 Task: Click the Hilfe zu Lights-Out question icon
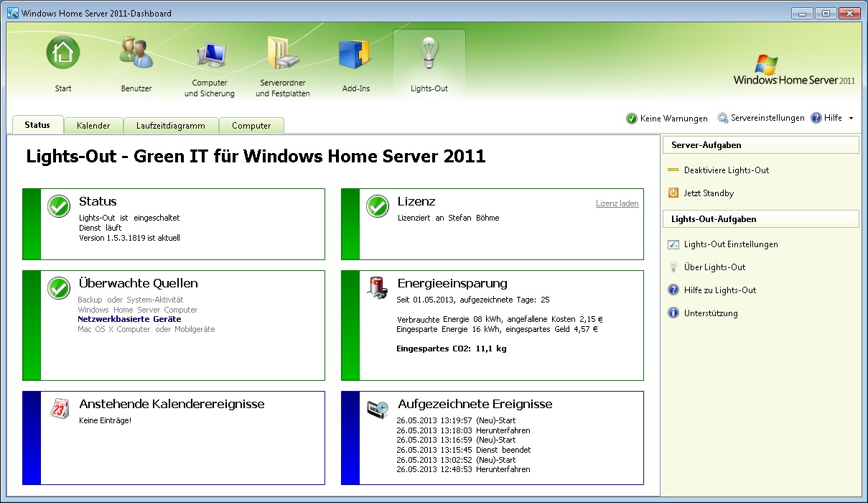click(x=673, y=290)
